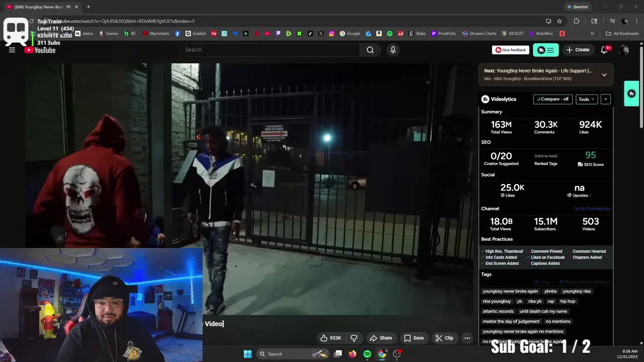Open Firefox from the taskbar

point(353,354)
